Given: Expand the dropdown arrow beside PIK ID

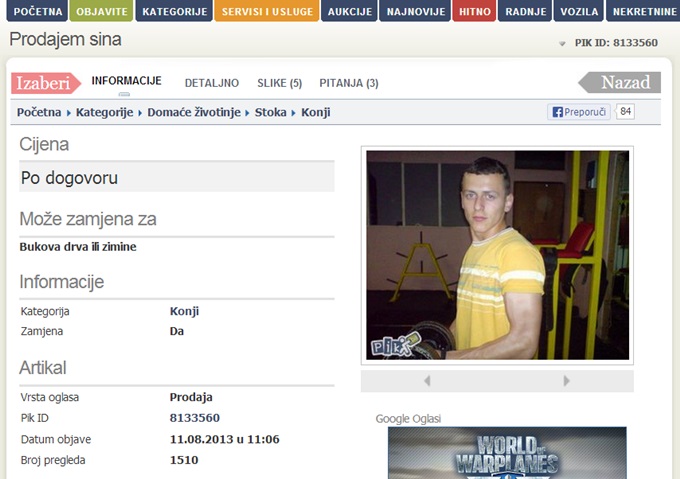Looking at the screenshot, I should click(562, 43).
